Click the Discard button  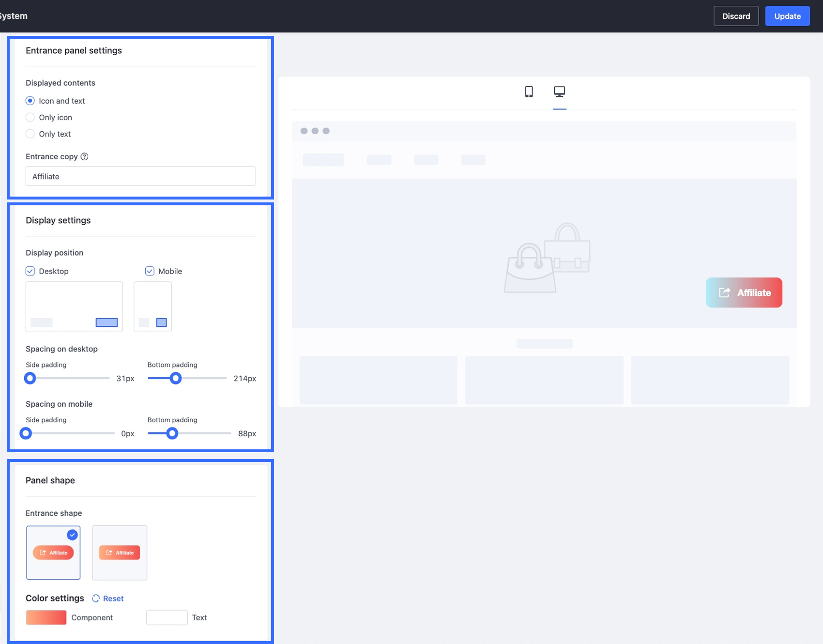pos(736,16)
